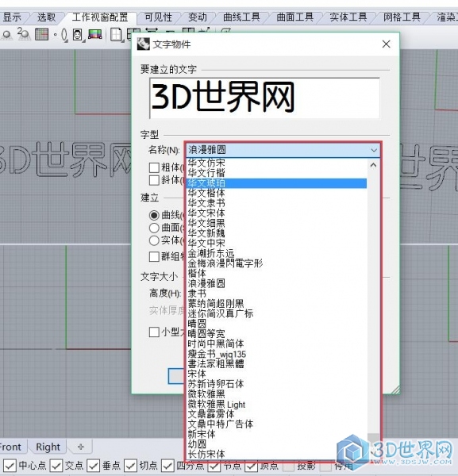The image size is (458, 476).
Task: Choose 微软雅黑 Light from the font list
Action: (277, 404)
